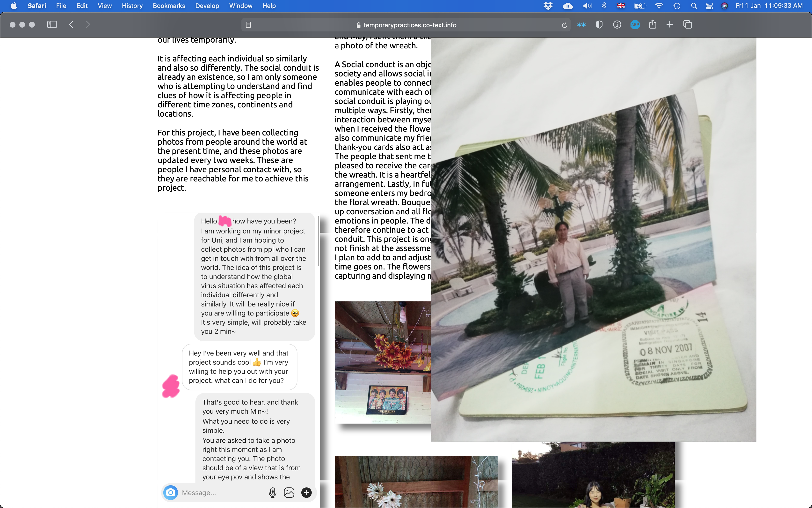Open the Adblock Plus extension
This screenshot has height=508, width=812.
click(x=635, y=24)
